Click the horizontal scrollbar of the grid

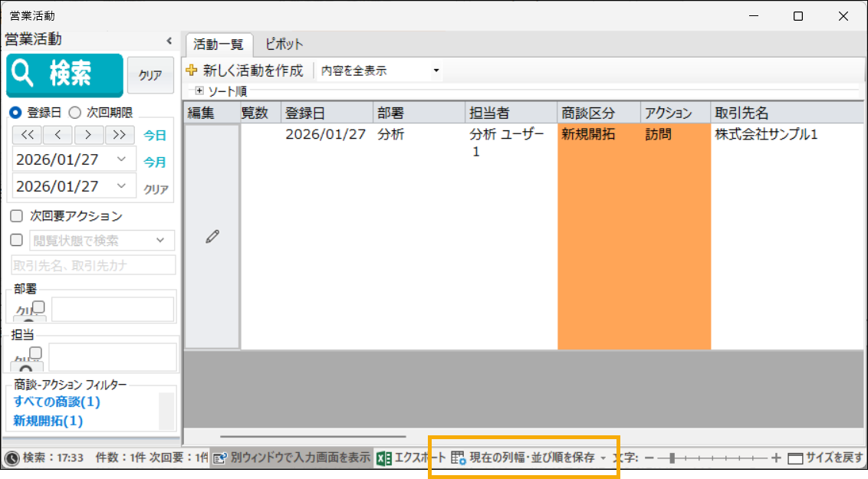[x=313, y=436]
